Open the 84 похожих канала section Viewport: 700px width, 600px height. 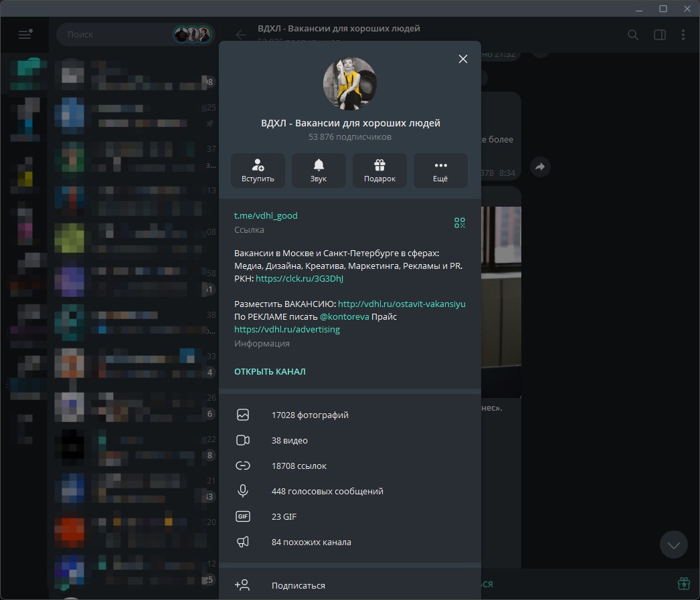point(349,542)
